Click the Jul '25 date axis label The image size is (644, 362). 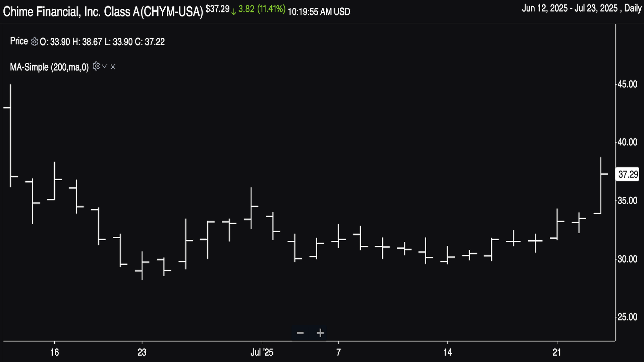[262, 352]
